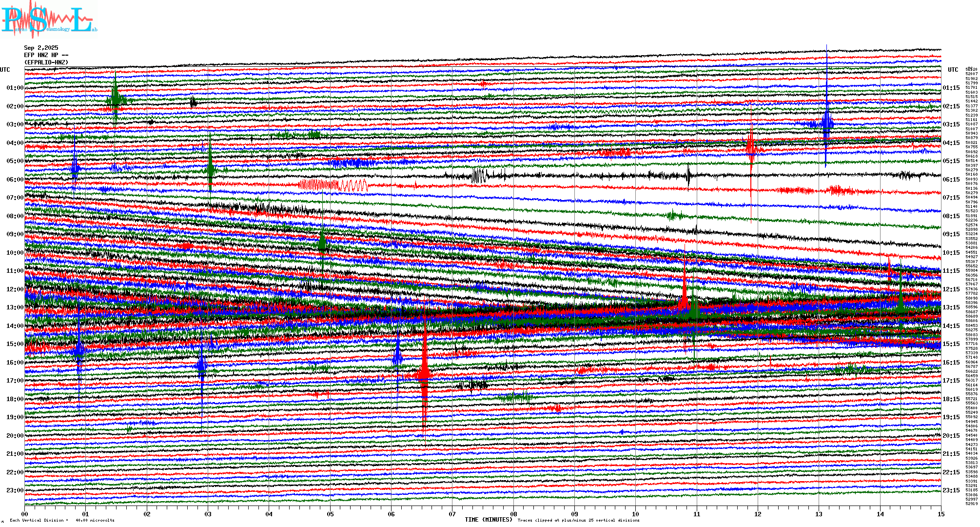Image resolution: width=980 pixels, height=527 pixels.
Task: Click the "19:15" end-time label
Action: point(951,417)
